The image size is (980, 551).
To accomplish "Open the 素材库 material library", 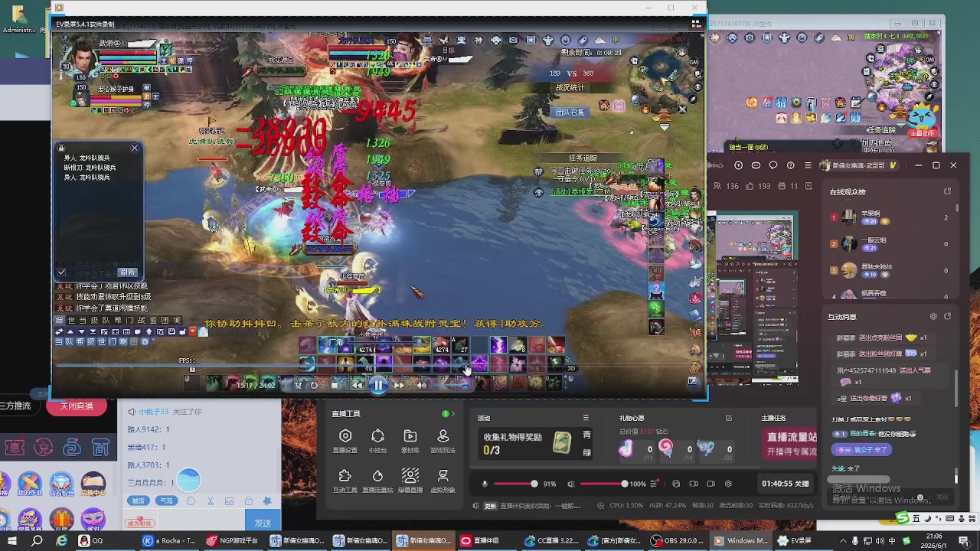I will pos(410,441).
